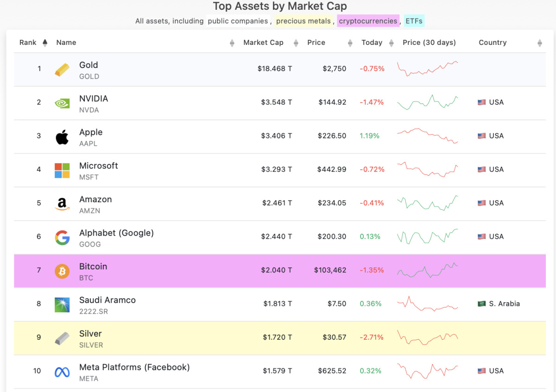Click Bitcoin's $103,462 price value

point(330,270)
